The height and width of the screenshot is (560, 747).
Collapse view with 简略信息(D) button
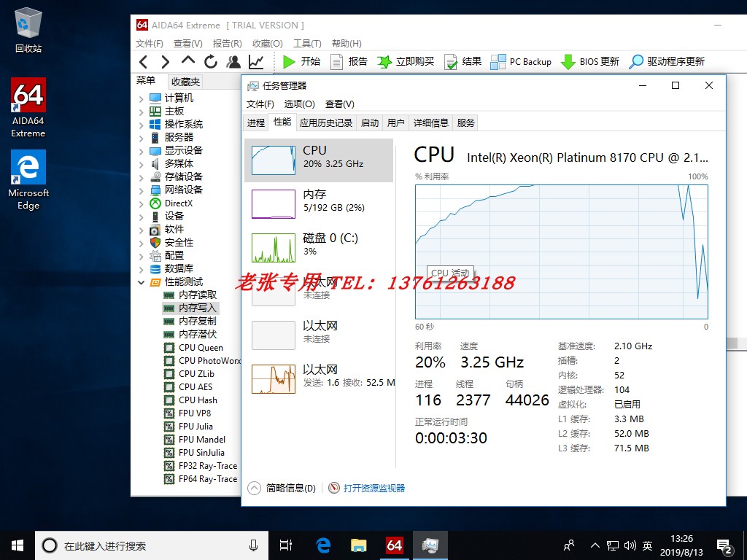[282, 488]
